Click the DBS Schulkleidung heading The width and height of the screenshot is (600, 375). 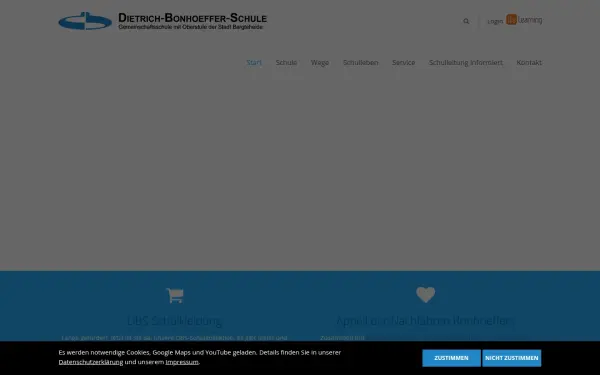point(174,321)
